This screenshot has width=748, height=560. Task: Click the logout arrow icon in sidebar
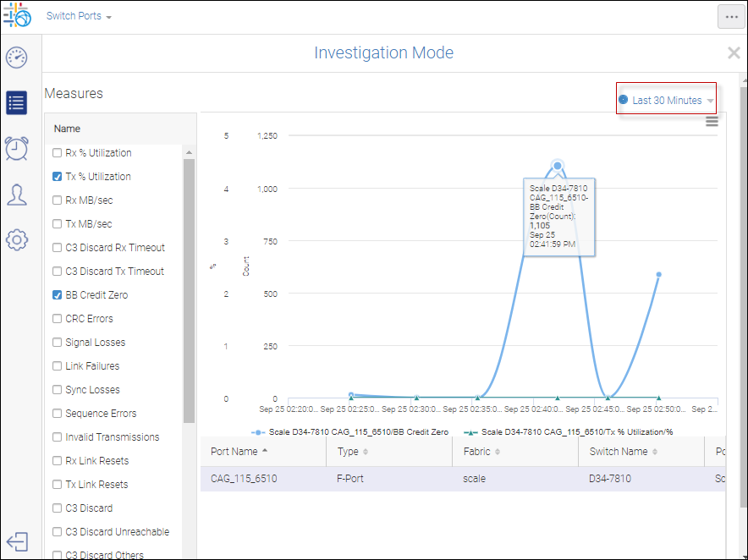(17, 542)
